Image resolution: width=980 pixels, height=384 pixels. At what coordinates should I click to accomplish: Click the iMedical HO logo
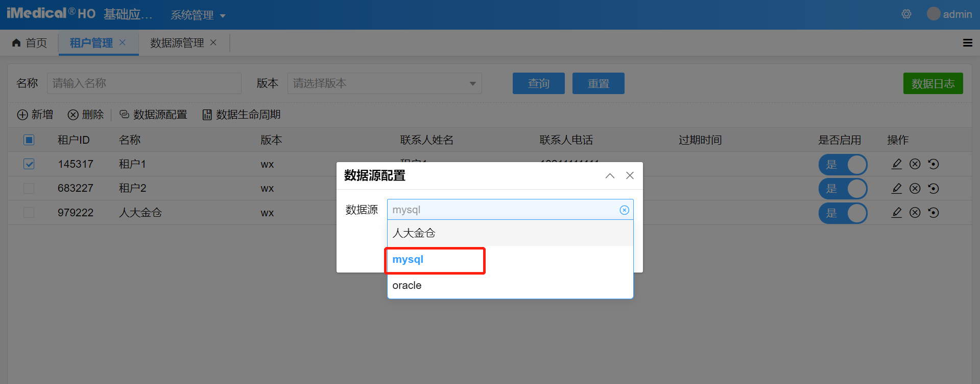(x=51, y=13)
